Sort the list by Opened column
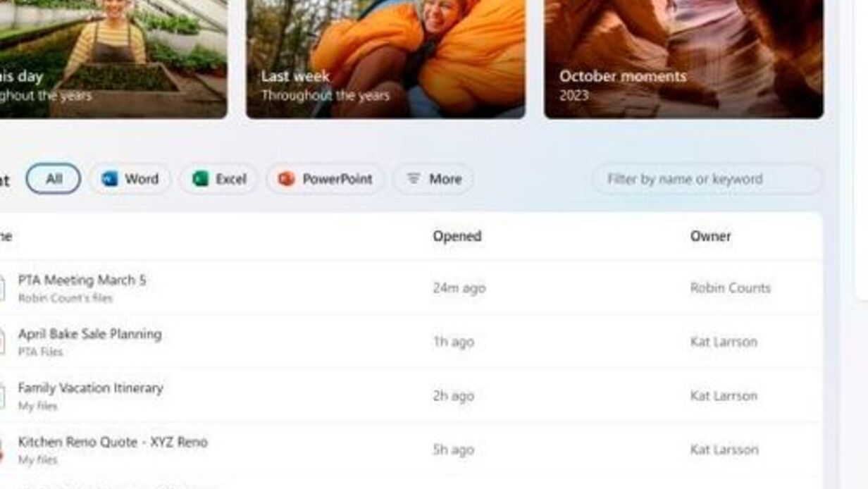This screenshot has width=868, height=489. click(x=457, y=236)
